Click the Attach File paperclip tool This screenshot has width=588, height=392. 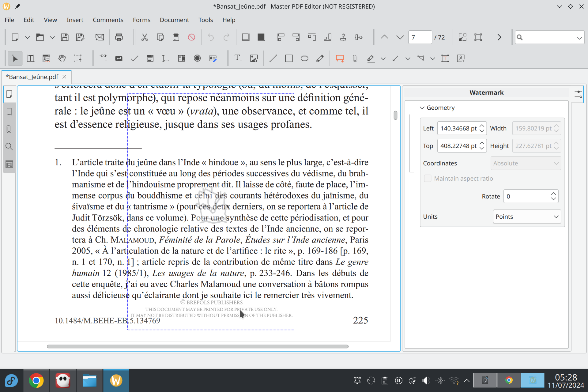pyautogui.click(x=355, y=58)
